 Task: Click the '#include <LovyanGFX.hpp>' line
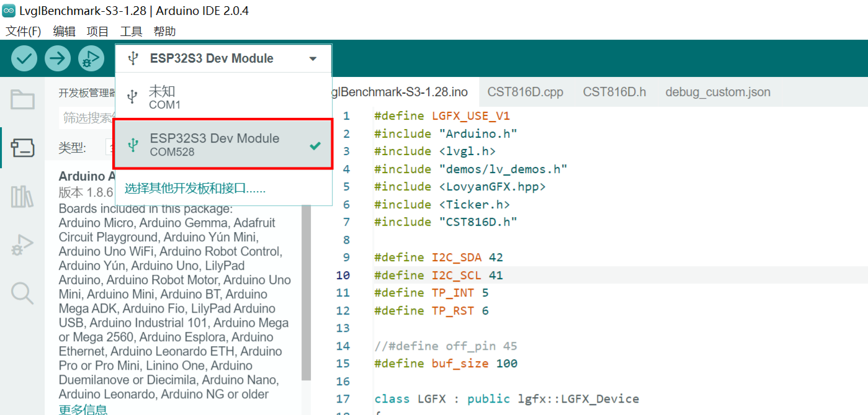click(460, 187)
